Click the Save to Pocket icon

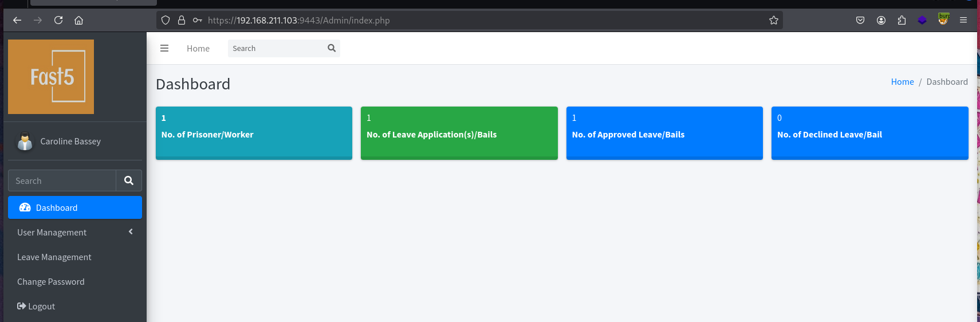[x=860, y=20]
